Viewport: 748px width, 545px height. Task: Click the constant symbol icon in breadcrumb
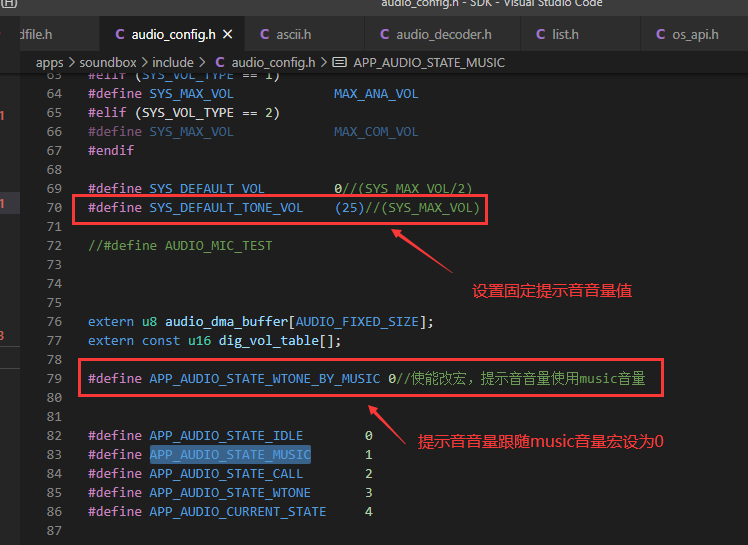click(x=339, y=62)
